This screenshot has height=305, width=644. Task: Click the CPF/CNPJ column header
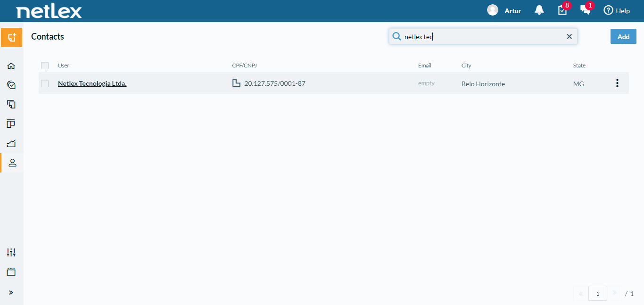[x=244, y=66]
